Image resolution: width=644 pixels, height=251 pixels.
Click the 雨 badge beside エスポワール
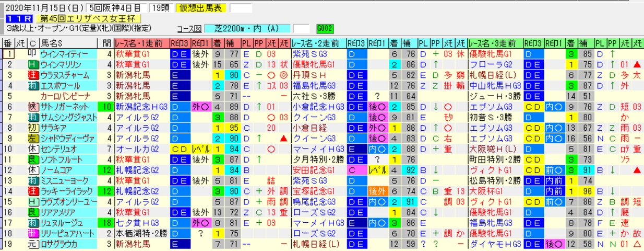[32, 85]
